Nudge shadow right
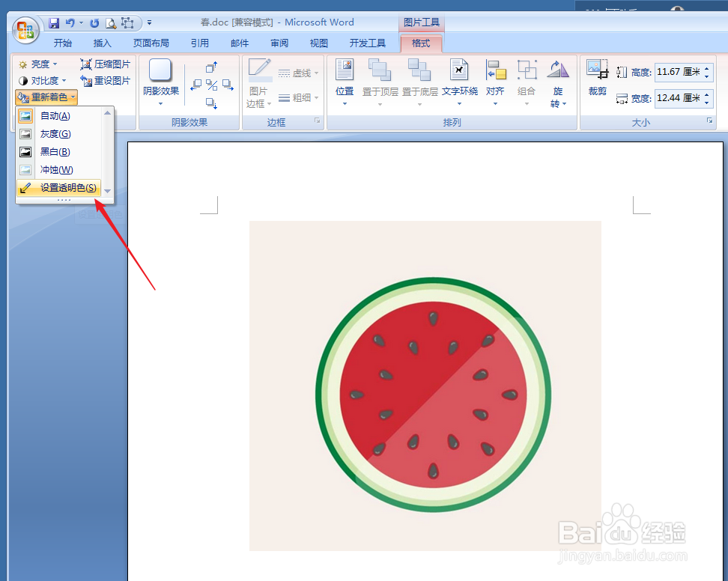This screenshot has height=581, width=728. tap(228, 85)
